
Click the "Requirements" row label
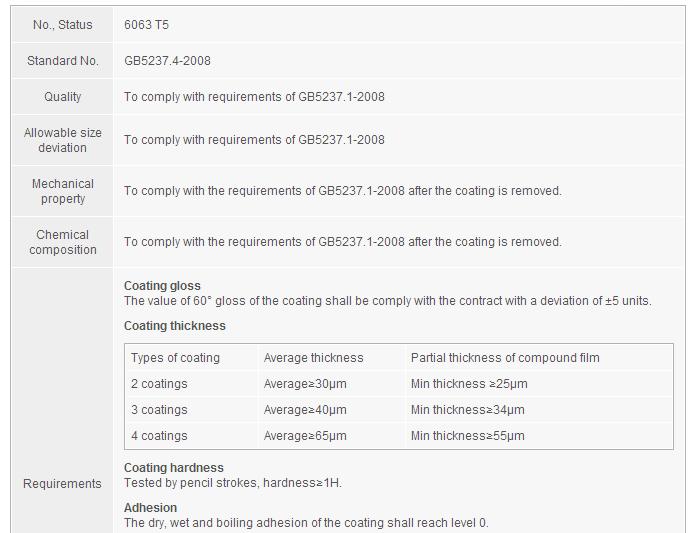[x=62, y=484]
